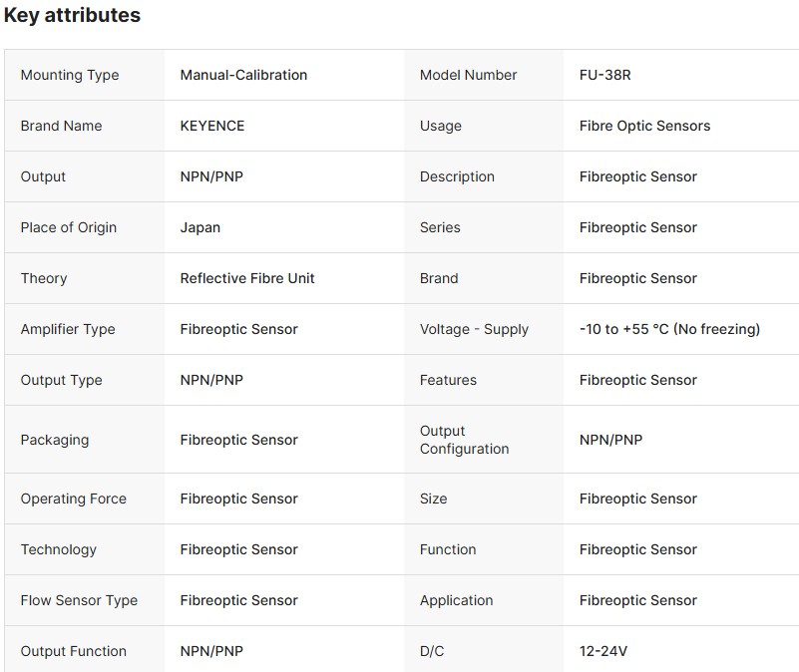Select the KEYENCE brand name value
The height and width of the screenshot is (672, 799).
[212, 126]
